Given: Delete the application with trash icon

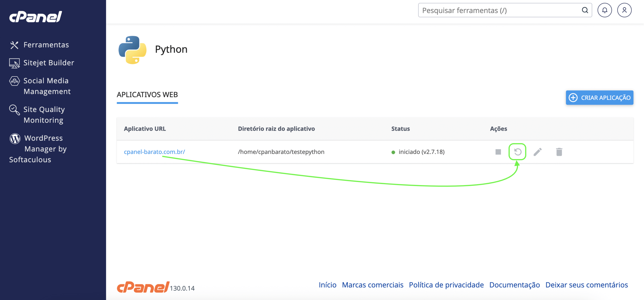Looking at the screenshot, I should coord(559,152).
